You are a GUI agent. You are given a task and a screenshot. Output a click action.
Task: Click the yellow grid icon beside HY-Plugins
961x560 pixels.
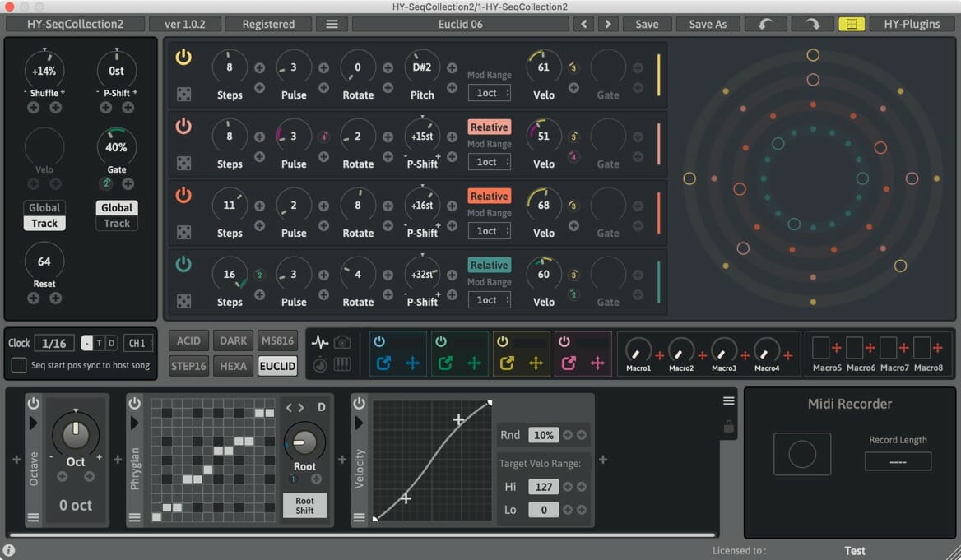tap(852, 24)
